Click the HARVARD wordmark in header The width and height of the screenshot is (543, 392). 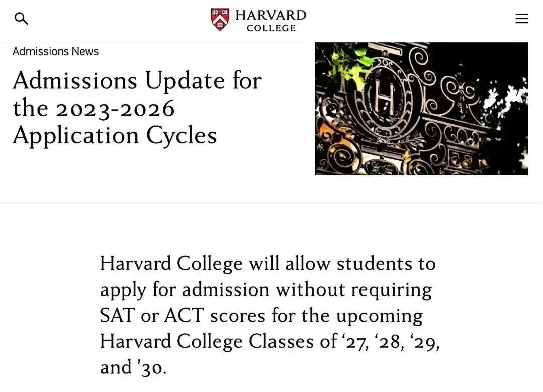click(270, 15)
